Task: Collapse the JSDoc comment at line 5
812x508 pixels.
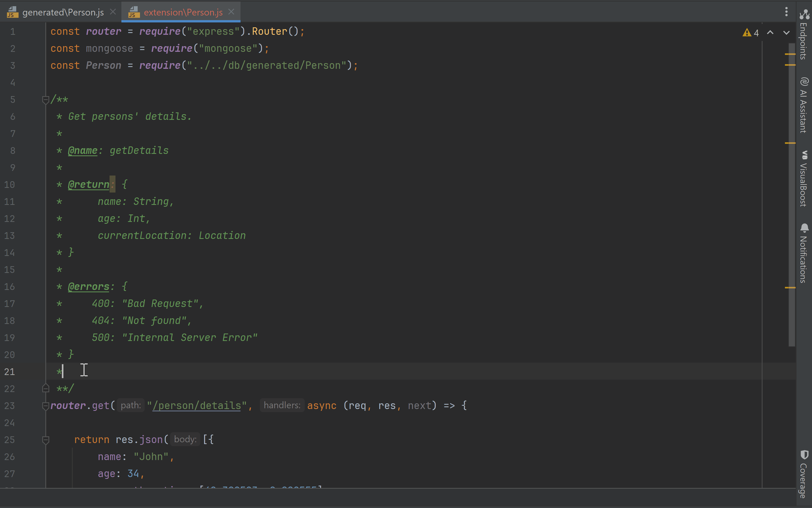Action: (46, 99)
